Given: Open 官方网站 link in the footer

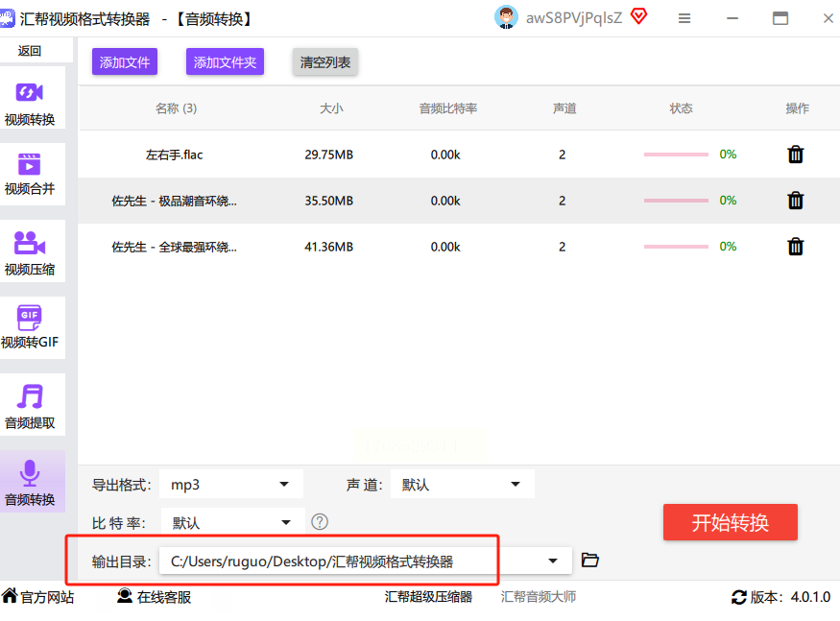Looking at the screenshot, I should [38, 597].
